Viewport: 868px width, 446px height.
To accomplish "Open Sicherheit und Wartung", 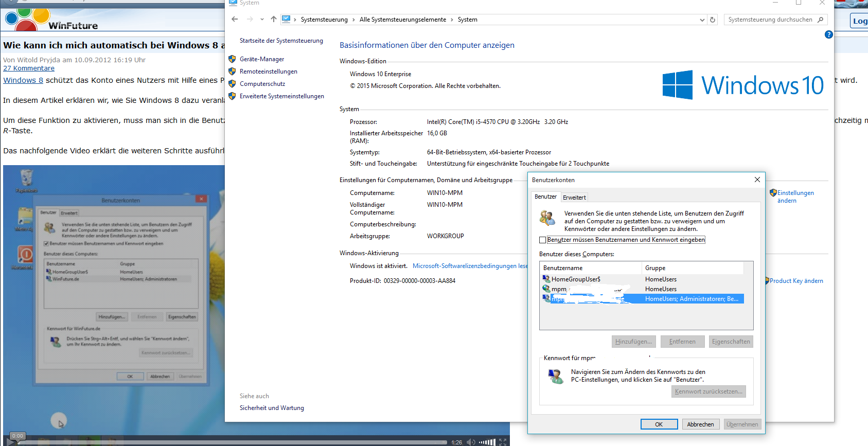I will (x=272, y=408).
